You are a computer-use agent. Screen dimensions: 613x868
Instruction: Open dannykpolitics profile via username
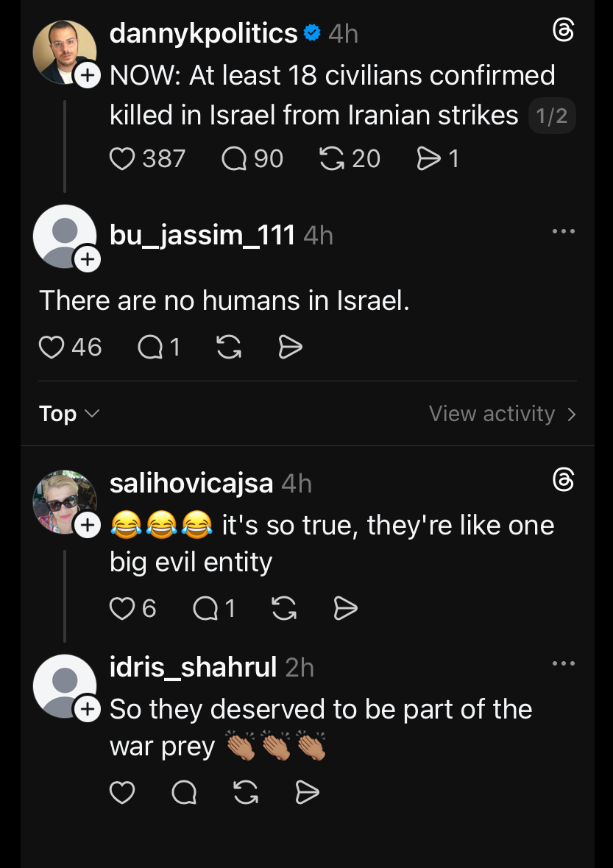(203, 33)
